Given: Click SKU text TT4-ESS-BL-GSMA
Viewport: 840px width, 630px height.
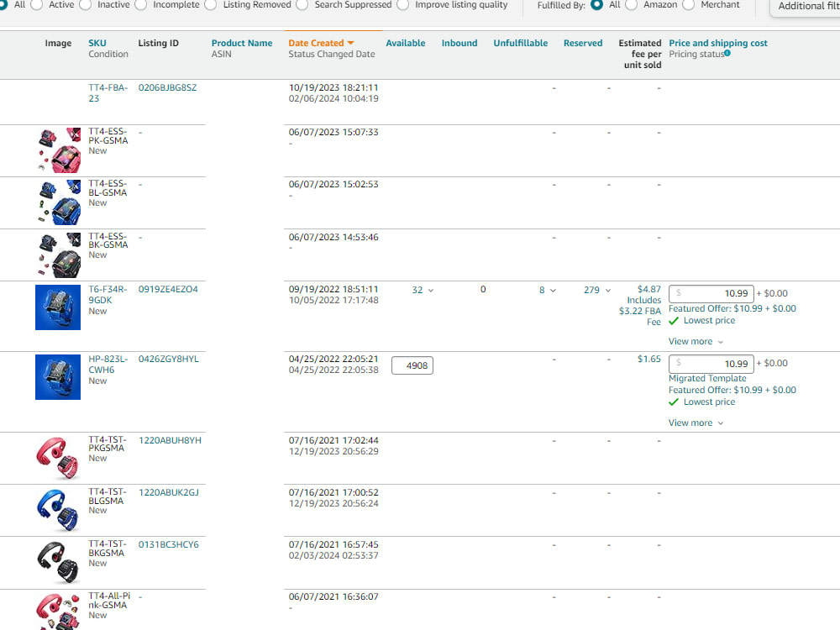Looking at the screenshot, I should click(x=108, y=188).
